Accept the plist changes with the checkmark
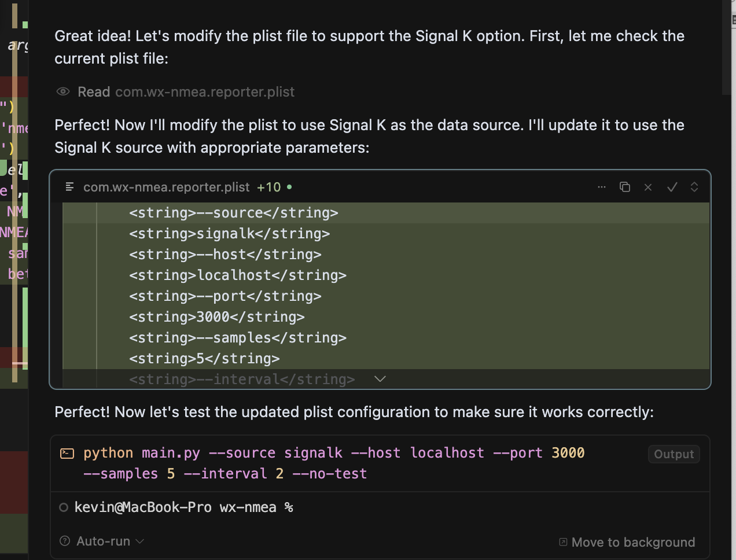This screenshot has width=736, height=560. coord(672,187)
